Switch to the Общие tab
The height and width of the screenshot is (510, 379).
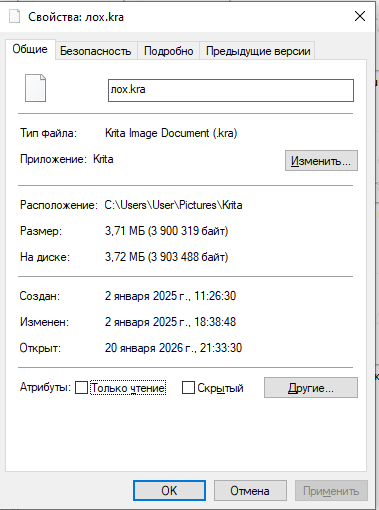click(30, 49)
